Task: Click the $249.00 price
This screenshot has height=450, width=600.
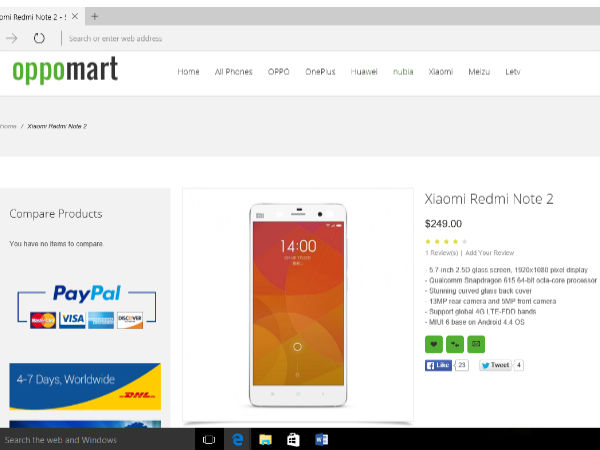Action: (443, 224)
